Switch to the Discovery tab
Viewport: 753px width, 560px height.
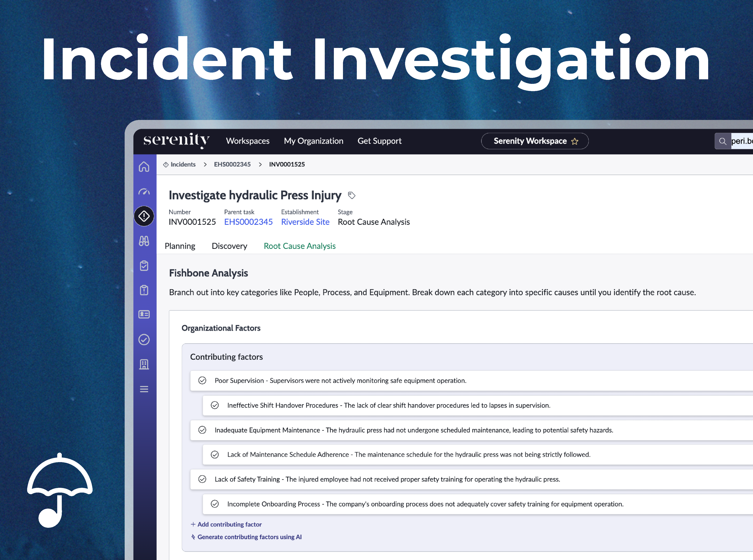(x=229, y=246)
